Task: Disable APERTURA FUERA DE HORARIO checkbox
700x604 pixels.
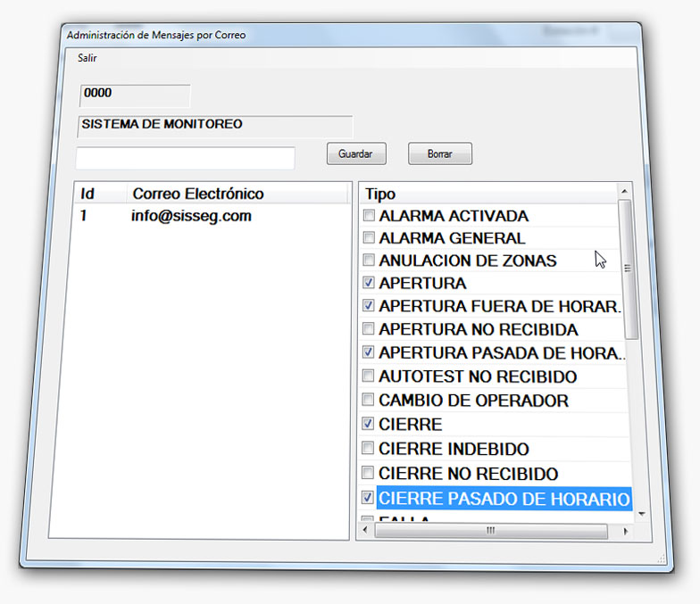Action: 368,306
